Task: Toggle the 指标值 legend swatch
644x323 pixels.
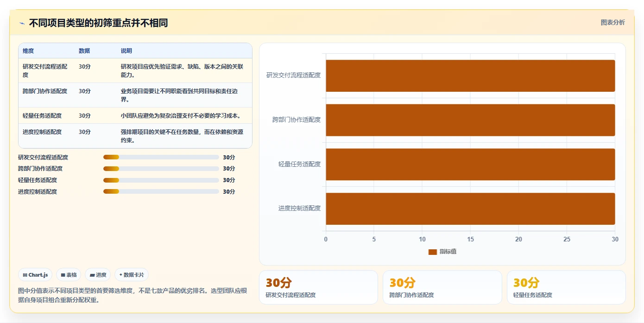Action: point(432,252)
